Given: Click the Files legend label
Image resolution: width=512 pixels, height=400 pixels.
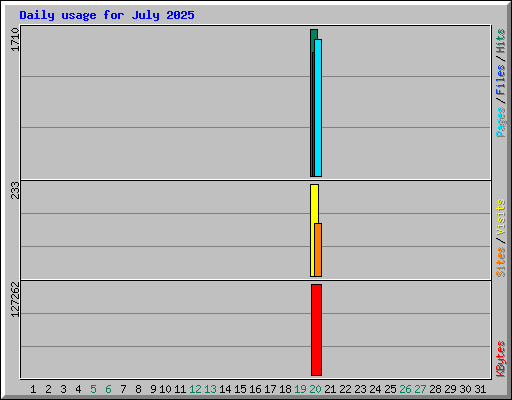Looking at the screenshot, I should coord(501,80).
